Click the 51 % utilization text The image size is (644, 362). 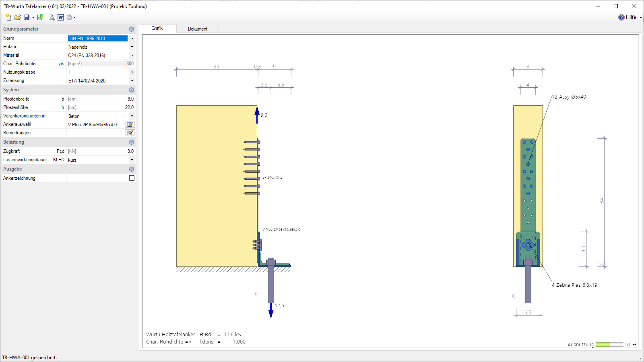631,345
